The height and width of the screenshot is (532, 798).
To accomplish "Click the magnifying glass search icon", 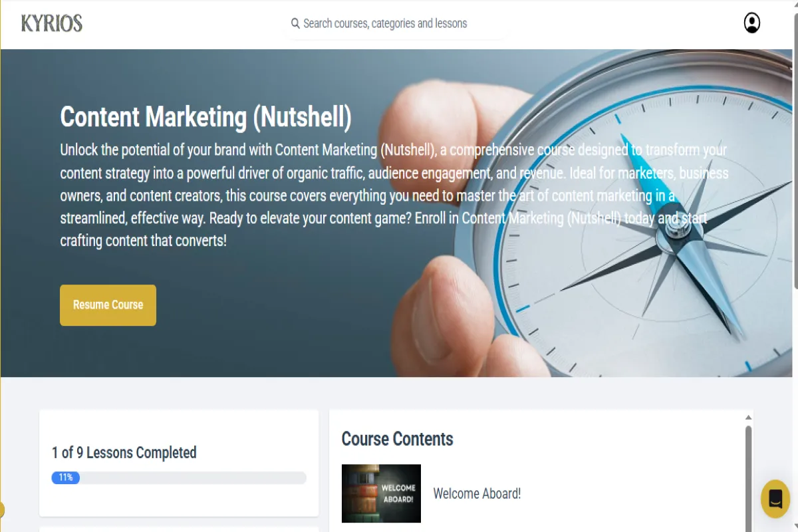I will [295, 23].
